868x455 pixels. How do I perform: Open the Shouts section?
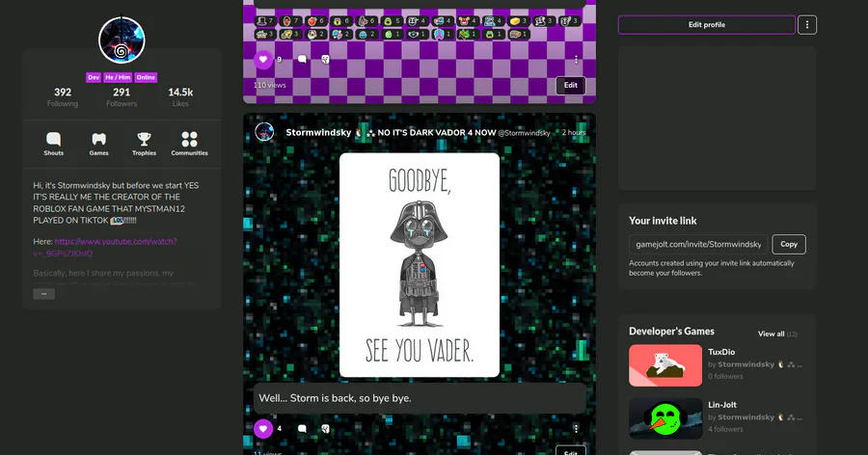pyautogui.click(x=54, y=144)
